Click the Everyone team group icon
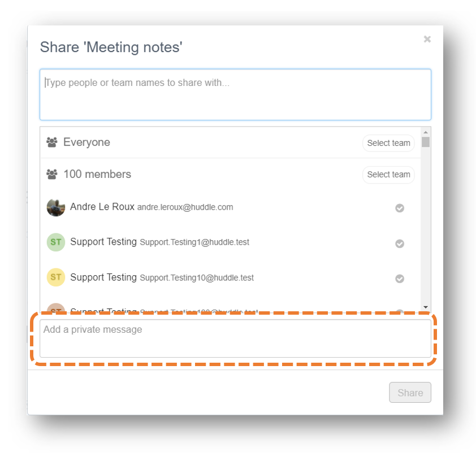Viewport: 476px width, 474px height. pyautogui.click(x=51, y=142)
